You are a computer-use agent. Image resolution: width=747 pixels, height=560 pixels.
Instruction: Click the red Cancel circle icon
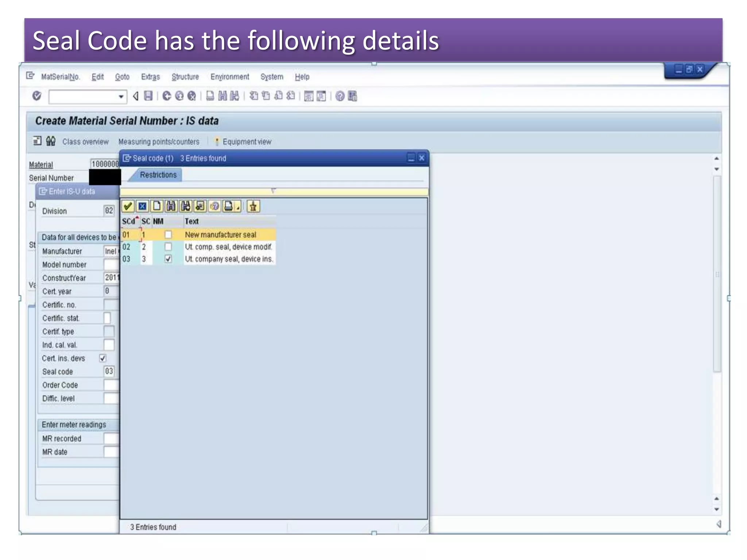[x=191, y=96]
